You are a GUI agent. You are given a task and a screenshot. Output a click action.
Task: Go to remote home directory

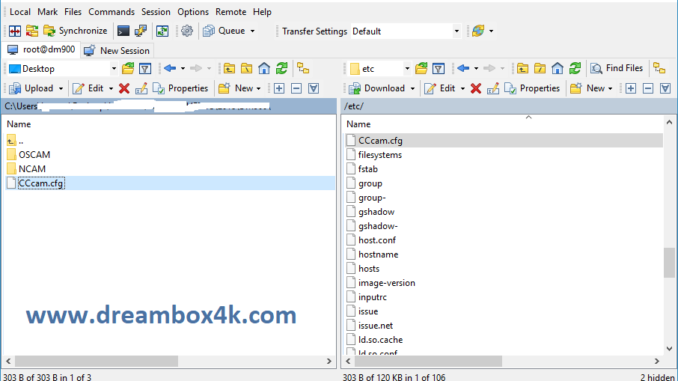click(557, 68)
